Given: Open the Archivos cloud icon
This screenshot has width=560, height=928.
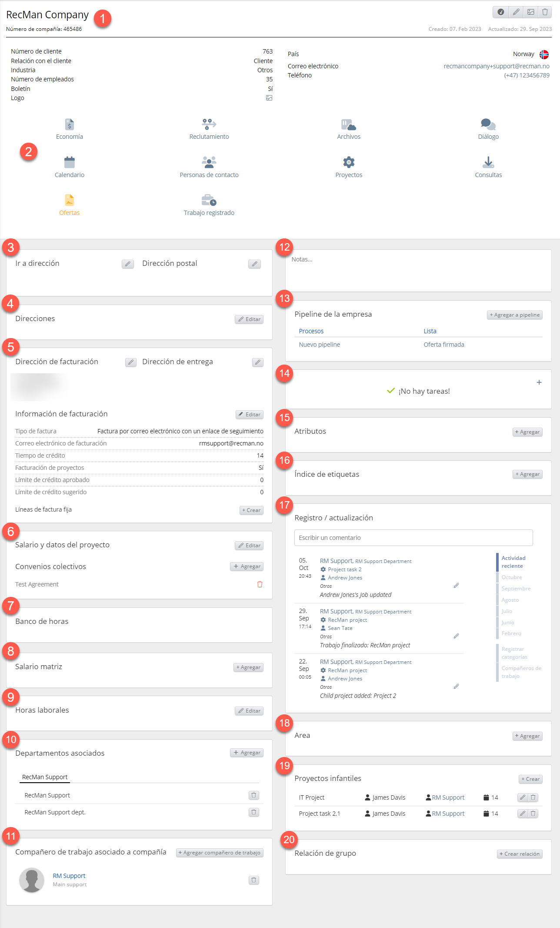Looking at the screenshot, I should pos(348,124).
